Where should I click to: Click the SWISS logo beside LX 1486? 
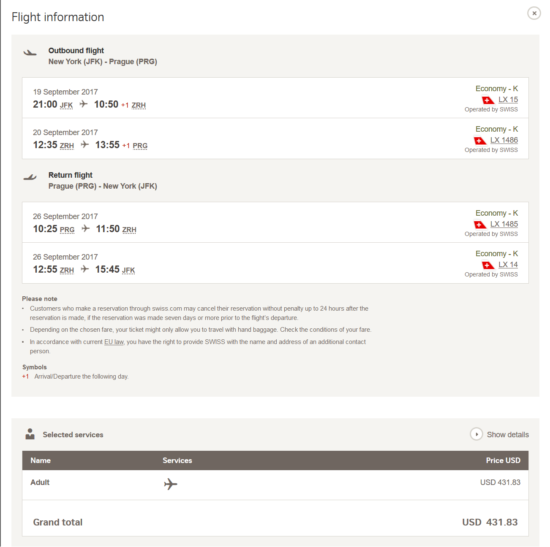[x=480, y=141]
